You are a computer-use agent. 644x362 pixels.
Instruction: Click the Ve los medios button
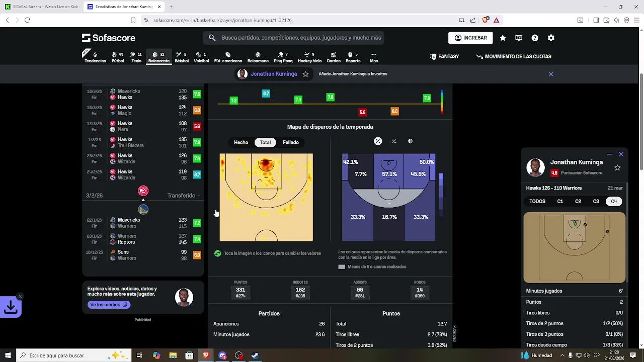click(109, 305)
